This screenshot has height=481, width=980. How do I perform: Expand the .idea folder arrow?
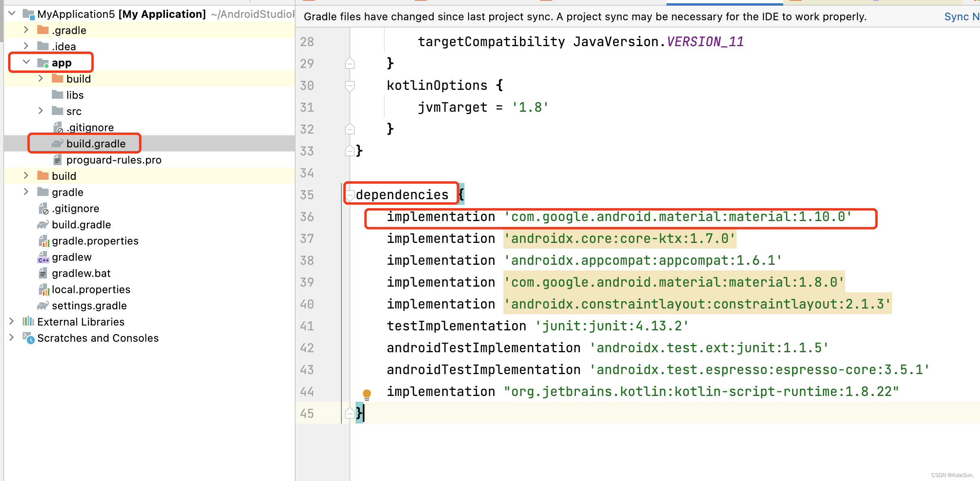click(26, 46)
